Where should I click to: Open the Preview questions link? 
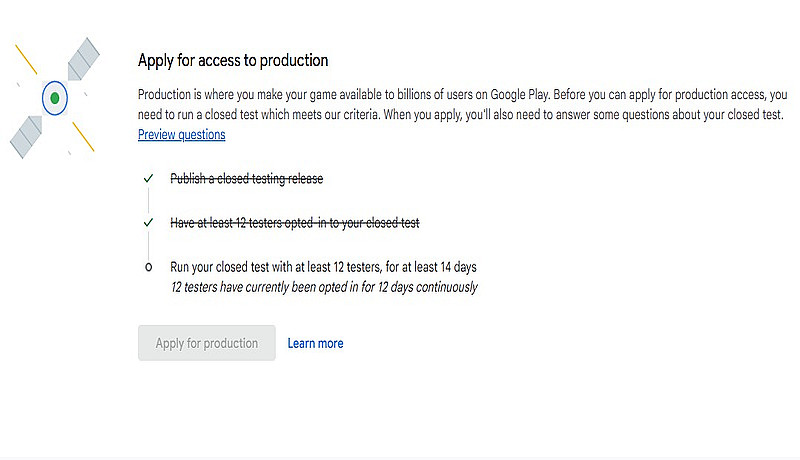[181, 135]
